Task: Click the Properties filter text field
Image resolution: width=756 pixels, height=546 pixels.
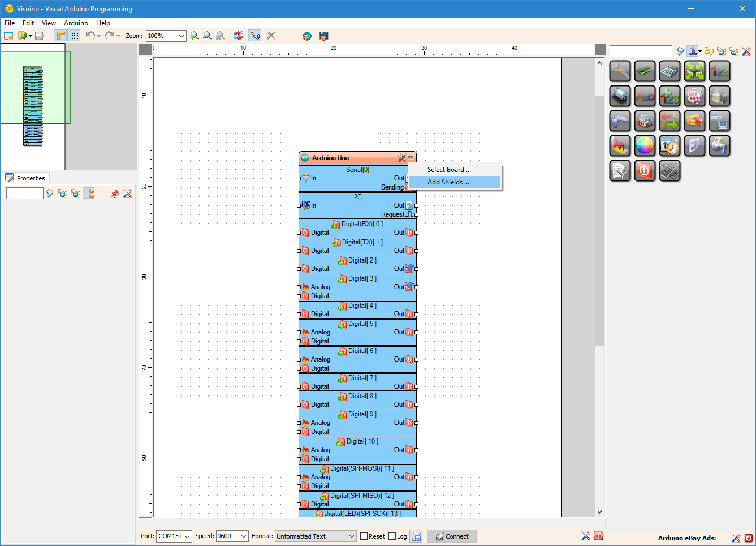Action: click(x=24, y=194)
